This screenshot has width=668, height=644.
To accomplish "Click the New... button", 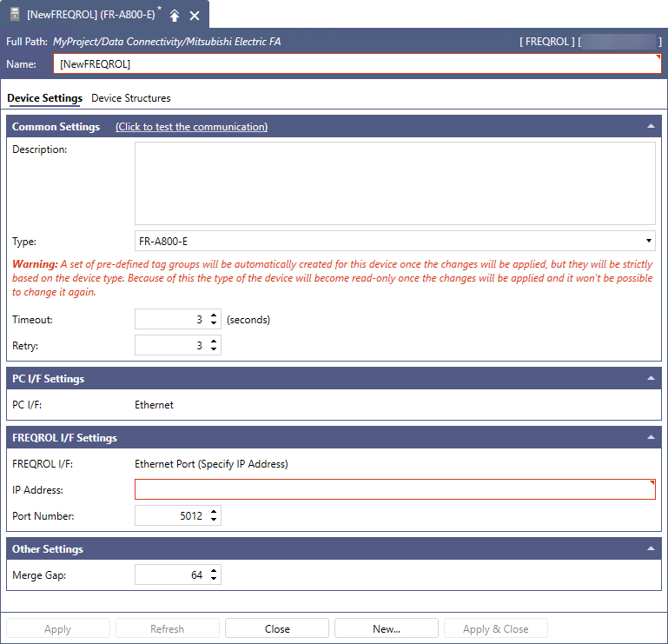I will [387, 628].
